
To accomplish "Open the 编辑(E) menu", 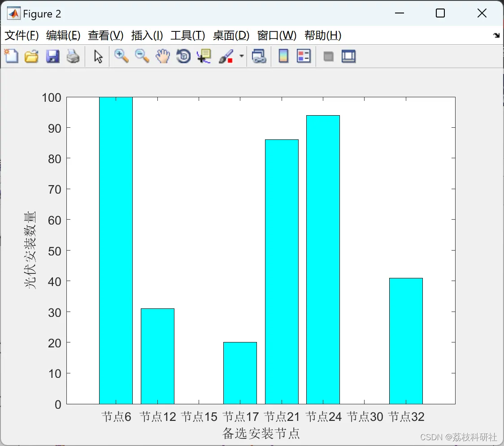I will tap(63, 35).
